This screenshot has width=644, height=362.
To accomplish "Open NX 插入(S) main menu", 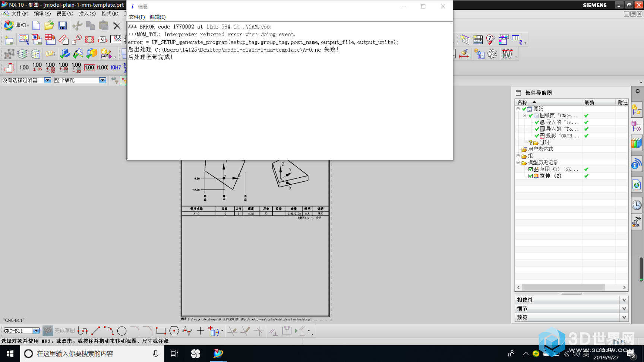I will pos(87,13).
